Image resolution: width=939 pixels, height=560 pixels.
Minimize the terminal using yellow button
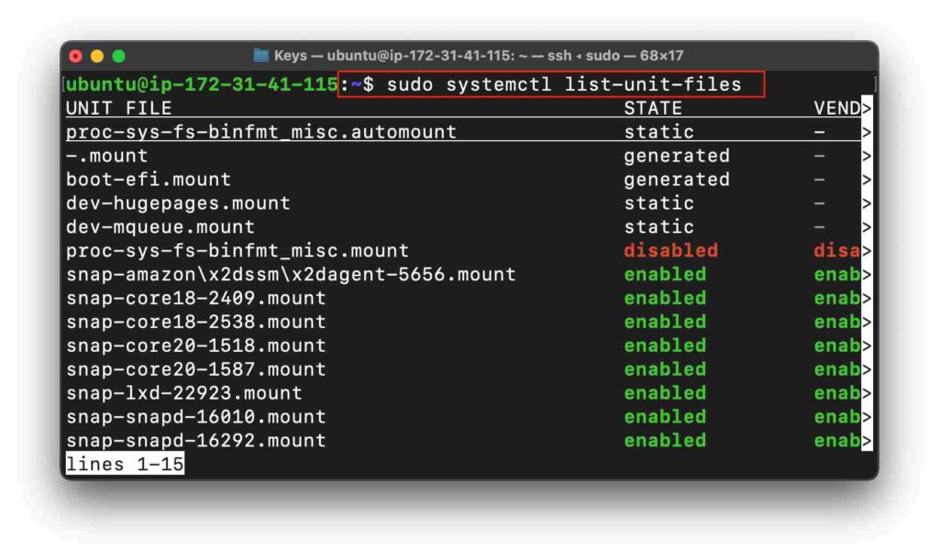point(97,56)
